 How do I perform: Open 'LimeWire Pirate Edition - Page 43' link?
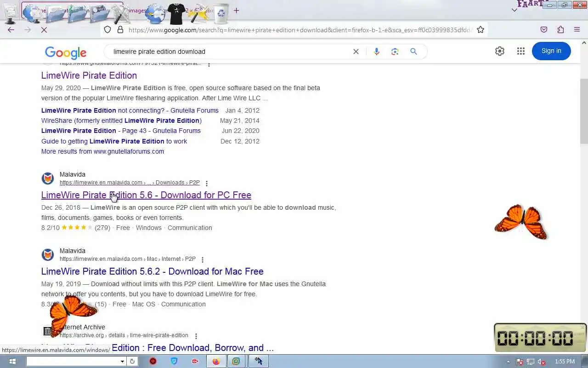121,131
